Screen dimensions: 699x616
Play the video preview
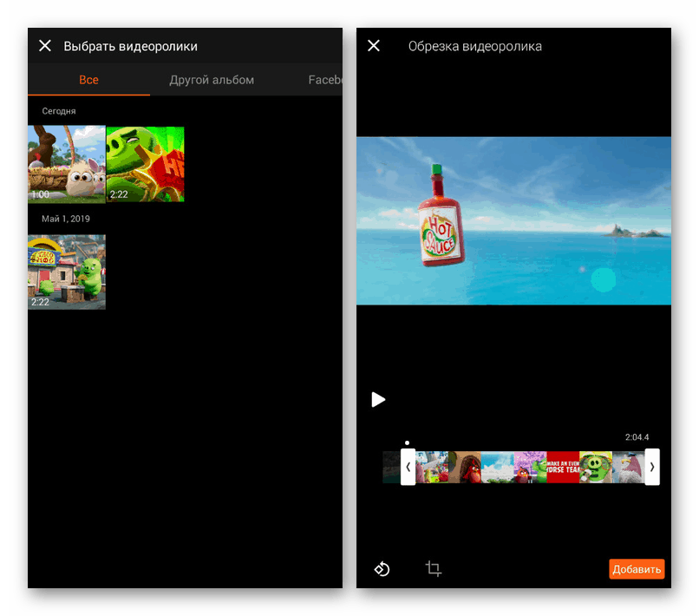click(378, 399)
